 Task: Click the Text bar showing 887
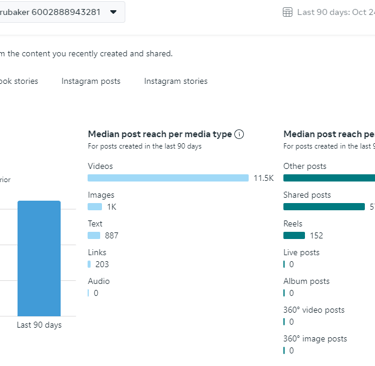tap(94, 235)
